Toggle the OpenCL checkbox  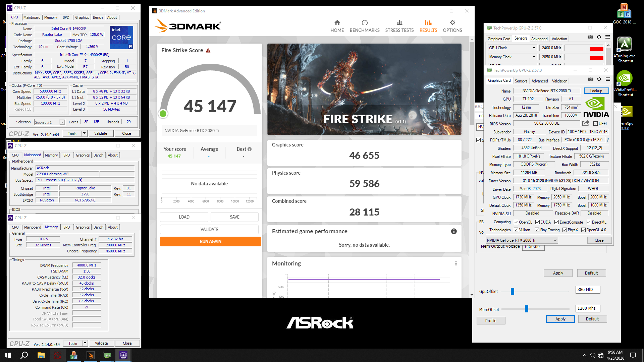[x=516, y=222]
